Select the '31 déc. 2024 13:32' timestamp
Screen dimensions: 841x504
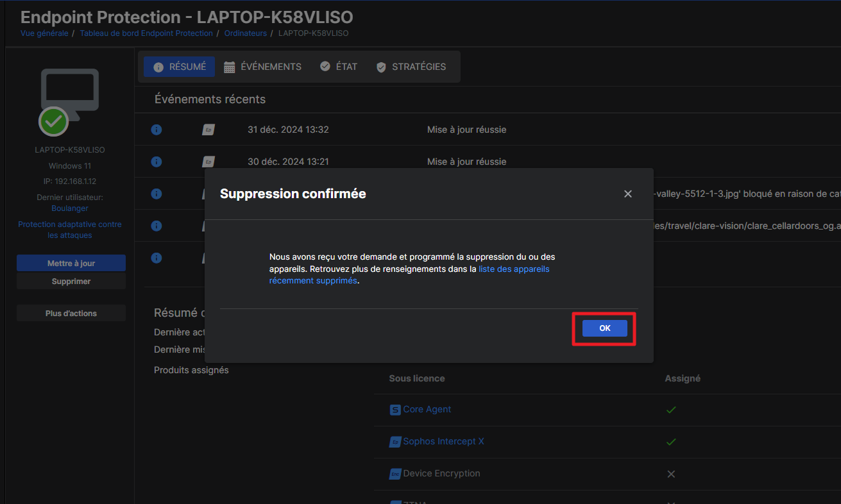pos(288,130)
